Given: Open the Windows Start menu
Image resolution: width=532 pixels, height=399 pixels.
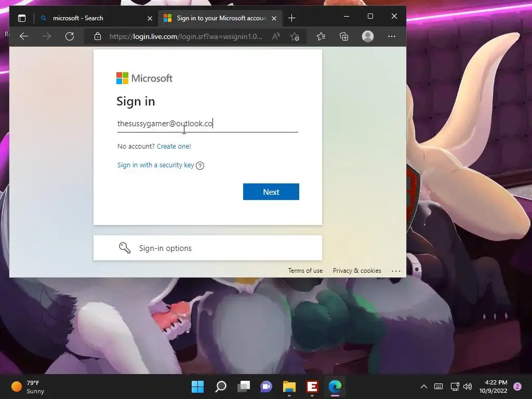Looking at the screenshot, I should [x=198, y=387].
